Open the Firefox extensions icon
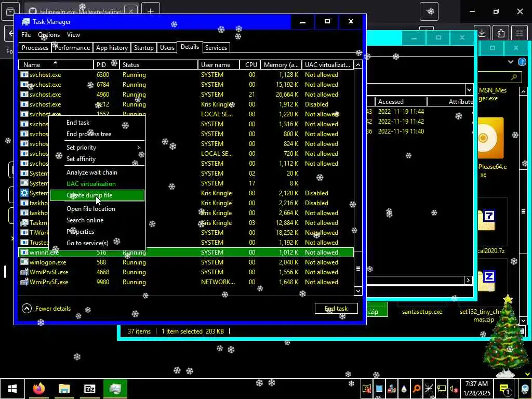The image size is (532, 399). [501, 33]
